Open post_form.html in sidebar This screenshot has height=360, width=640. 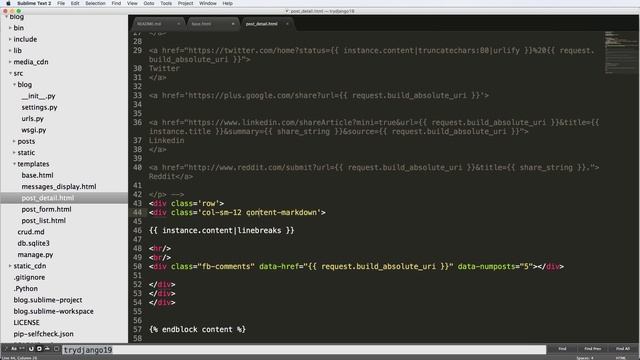pyautogui.click(x=46, y=209)
